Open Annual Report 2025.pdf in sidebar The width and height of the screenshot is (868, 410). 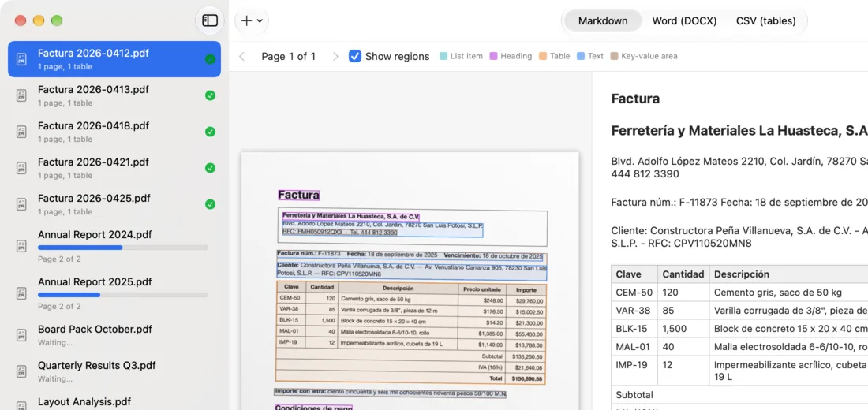pyautogui.click(x=114, y=294)
